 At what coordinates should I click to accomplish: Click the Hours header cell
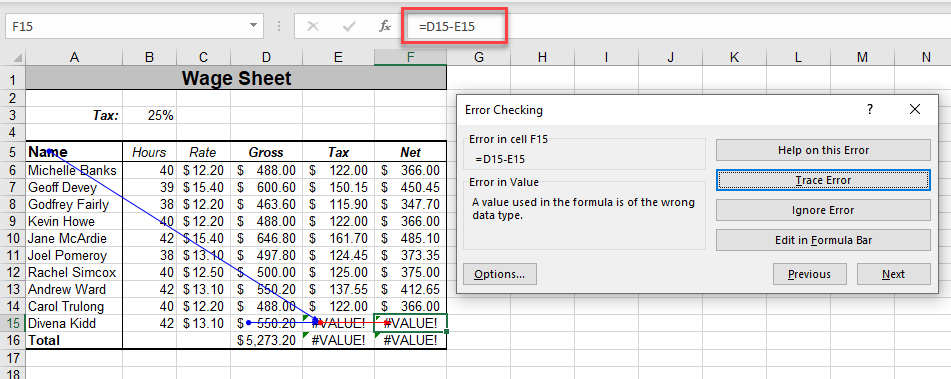150,152
